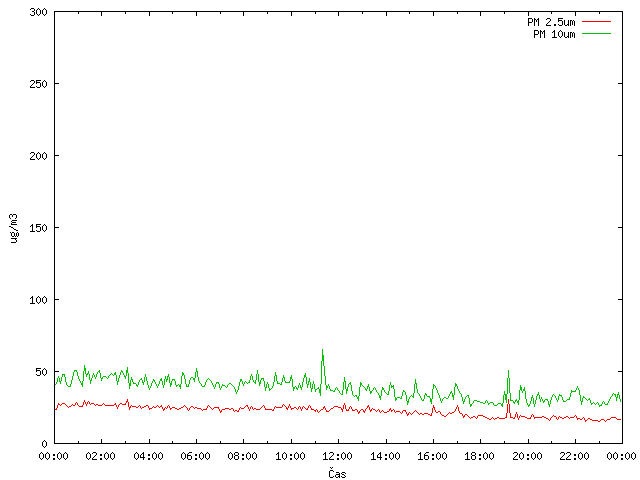Click the 16:00 time label
Viewport: 640px width, 480px height.
(x=432, y=456)
